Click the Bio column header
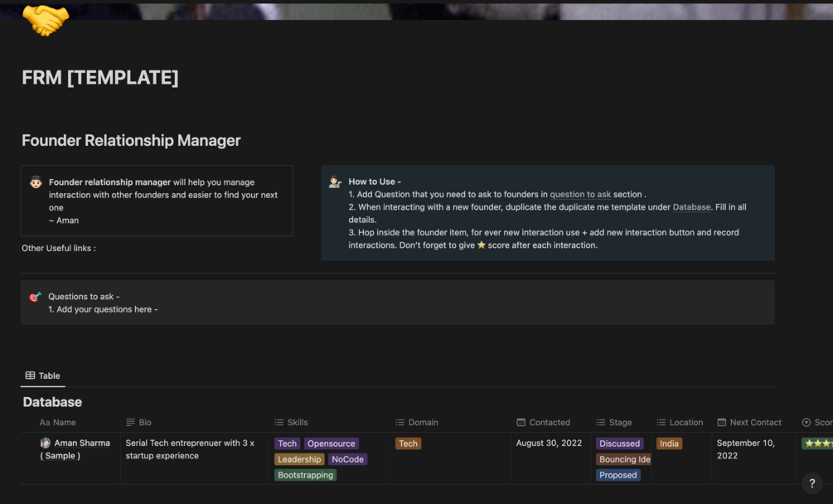This screenshot has width=833, height=504. 138,422
